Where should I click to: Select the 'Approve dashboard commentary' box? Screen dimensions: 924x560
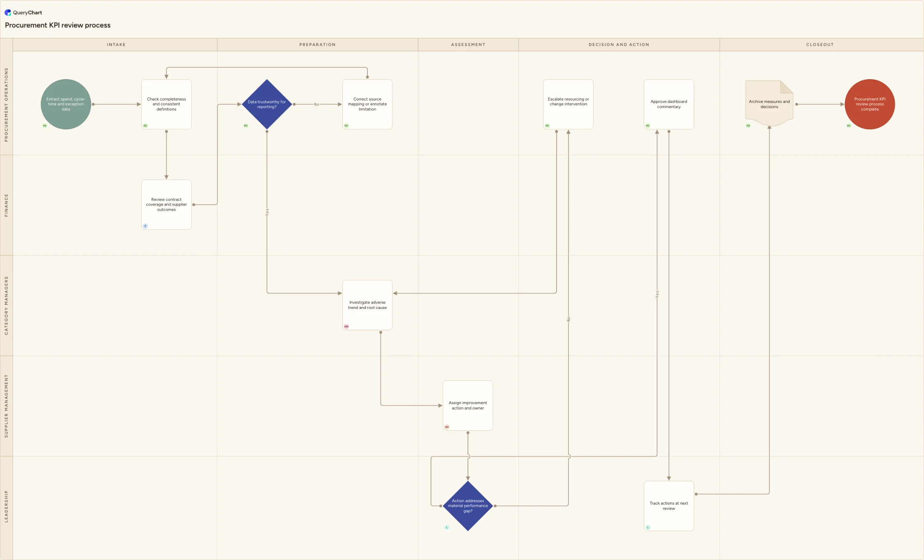tap(669, 104)
